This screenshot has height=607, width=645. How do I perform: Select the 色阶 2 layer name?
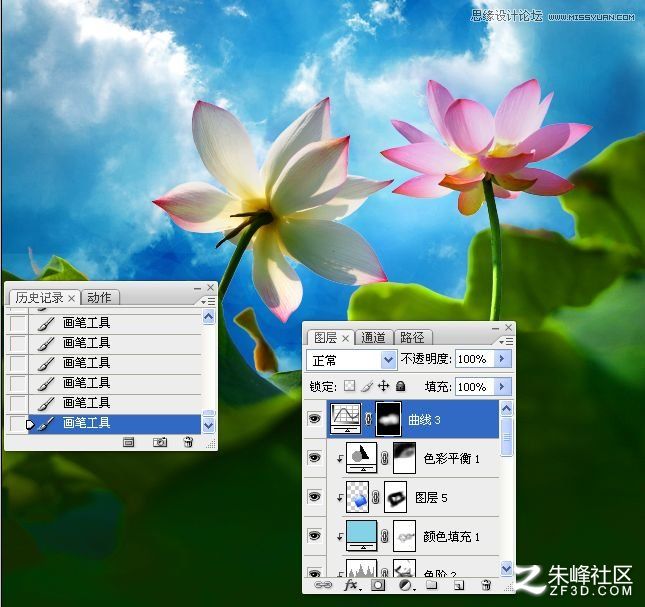click(440, 573)
